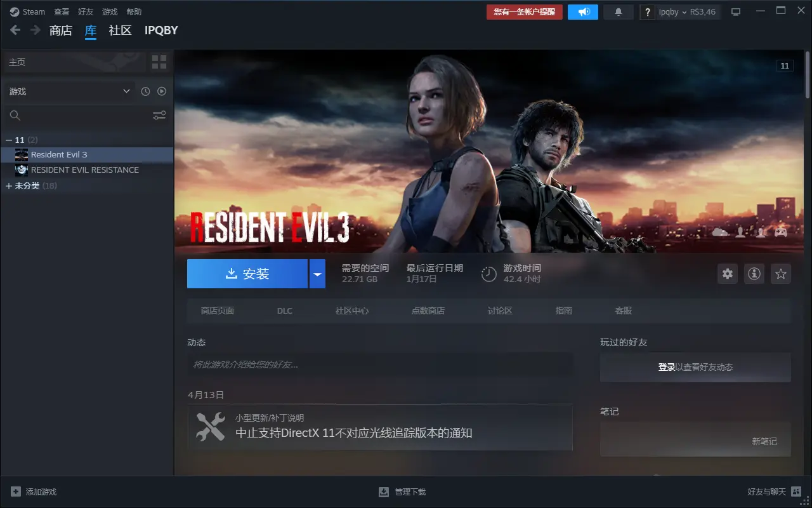812x508 pixels.
Task: Switch to the 社区 tab
Action: point(121,30)
